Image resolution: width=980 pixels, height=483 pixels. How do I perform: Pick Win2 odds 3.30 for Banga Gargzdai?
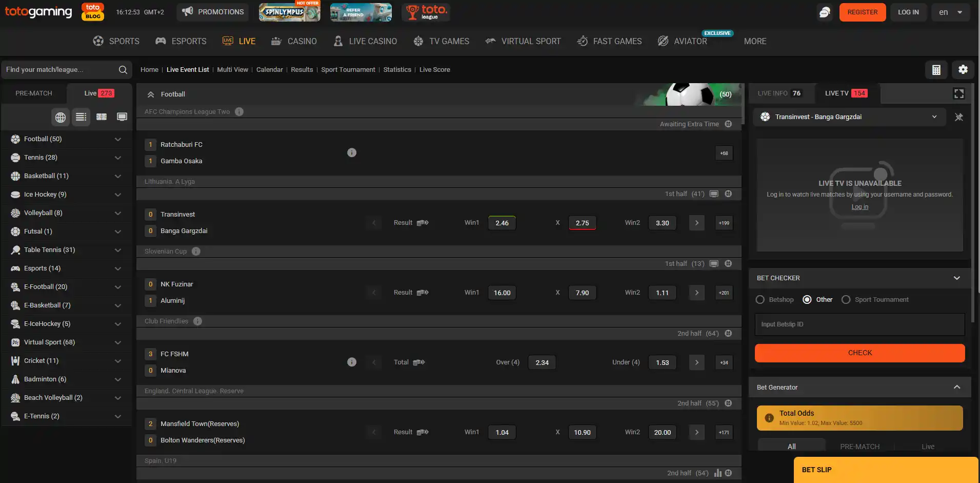click(x=662, y=223)
